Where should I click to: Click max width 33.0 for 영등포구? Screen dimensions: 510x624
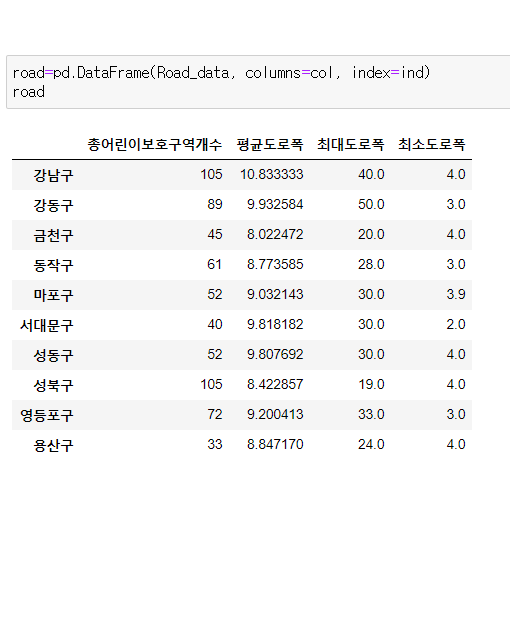(x=371, y=414)
